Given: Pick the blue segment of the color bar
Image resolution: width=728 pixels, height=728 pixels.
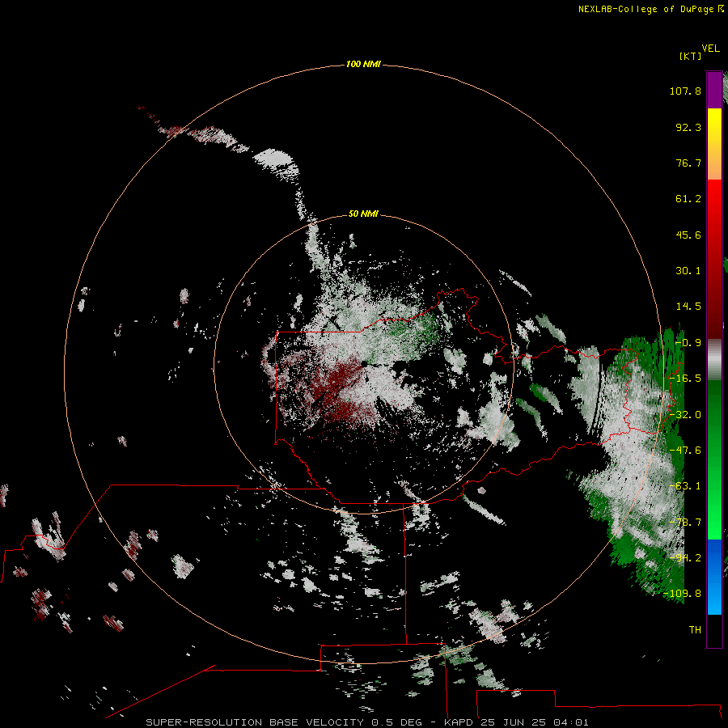Looking at the screenshot, I should point(714,577).
